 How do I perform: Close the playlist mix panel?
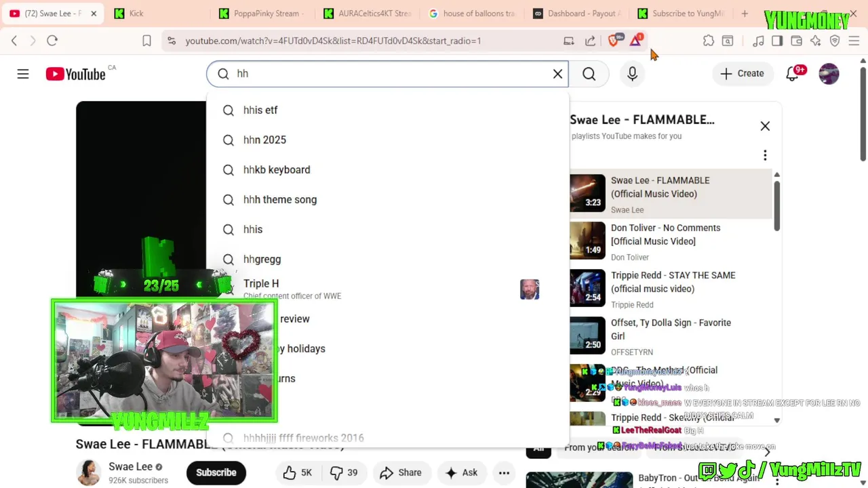pos(765,126)
